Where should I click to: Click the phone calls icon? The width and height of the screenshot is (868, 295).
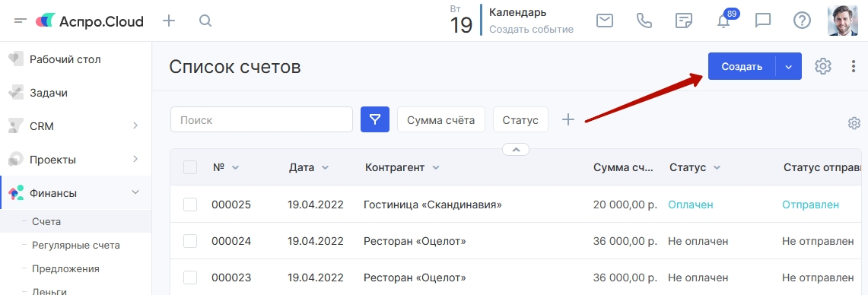click(644, 21)
